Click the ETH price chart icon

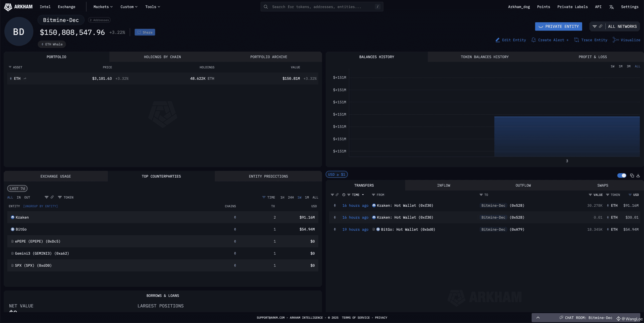pos(25,78)
